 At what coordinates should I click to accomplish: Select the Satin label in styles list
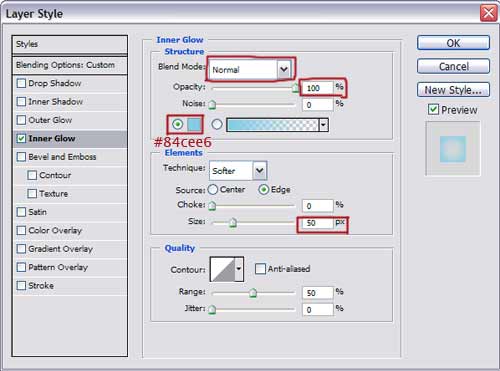(x=37, y=212)
